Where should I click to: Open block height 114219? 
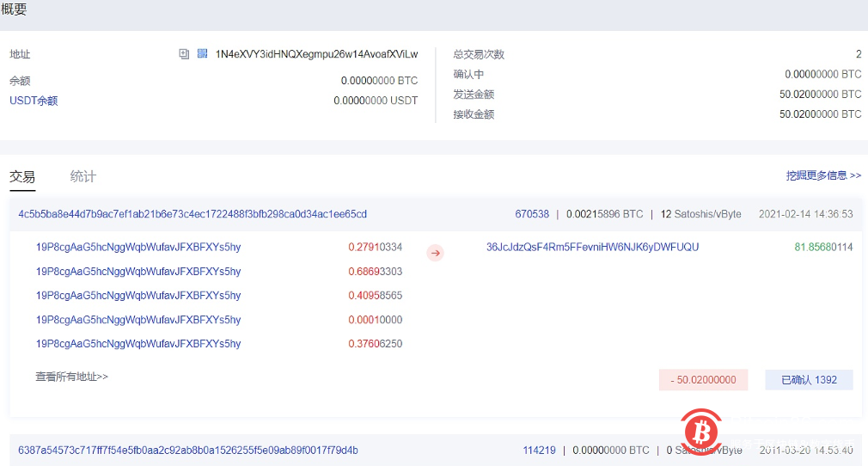pos(539,451)
